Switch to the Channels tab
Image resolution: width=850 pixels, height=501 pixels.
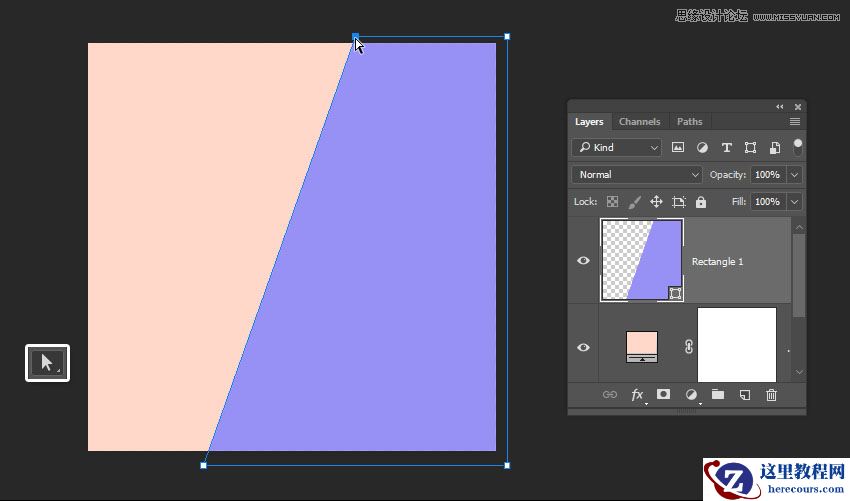[x=639, y=121]
